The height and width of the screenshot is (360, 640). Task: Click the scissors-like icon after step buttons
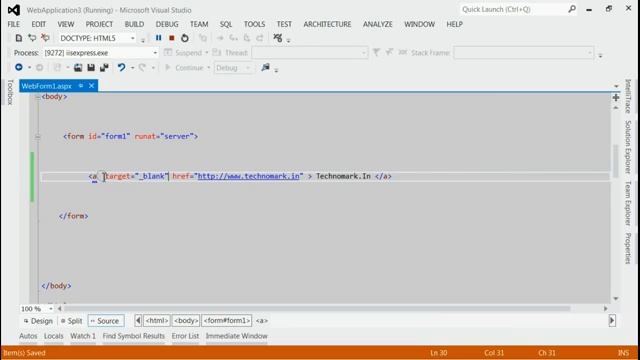pos(278,38)
